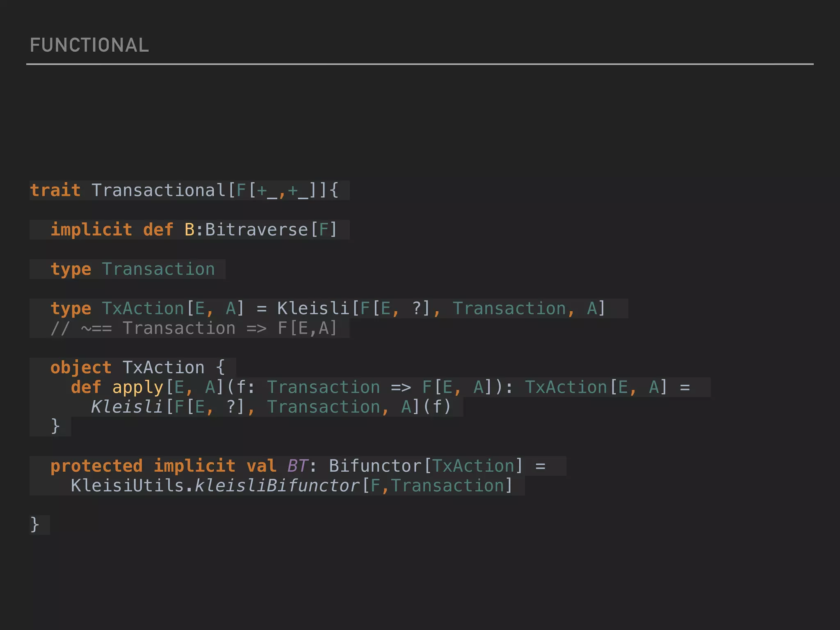Click 'KleisiUtils.kleisliBifunctor[F,Transaction]' line
This screenshot has height=630, width=840.
click(x=292, y=486)
